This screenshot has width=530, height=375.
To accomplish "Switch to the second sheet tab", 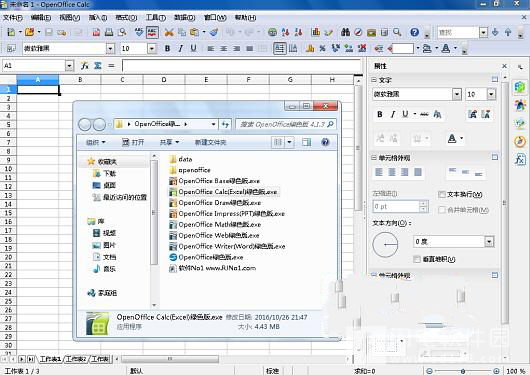I will coord(76,359).
